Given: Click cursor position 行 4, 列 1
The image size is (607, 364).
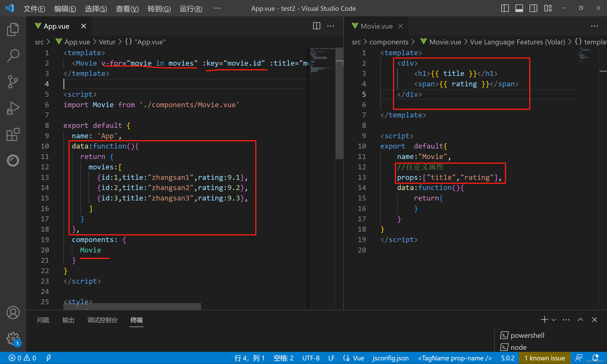Looking at the screenshot, I should point(250,358).
